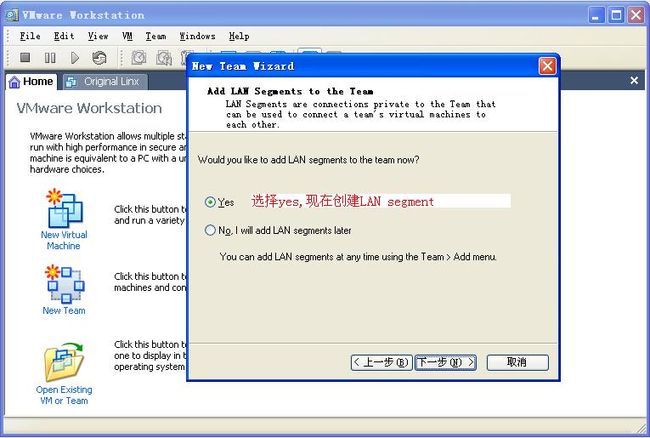Click the Take Snapshot toolbar icon
Image resolution: width=650 pixels, height=438 pixels.
point(139,58)
